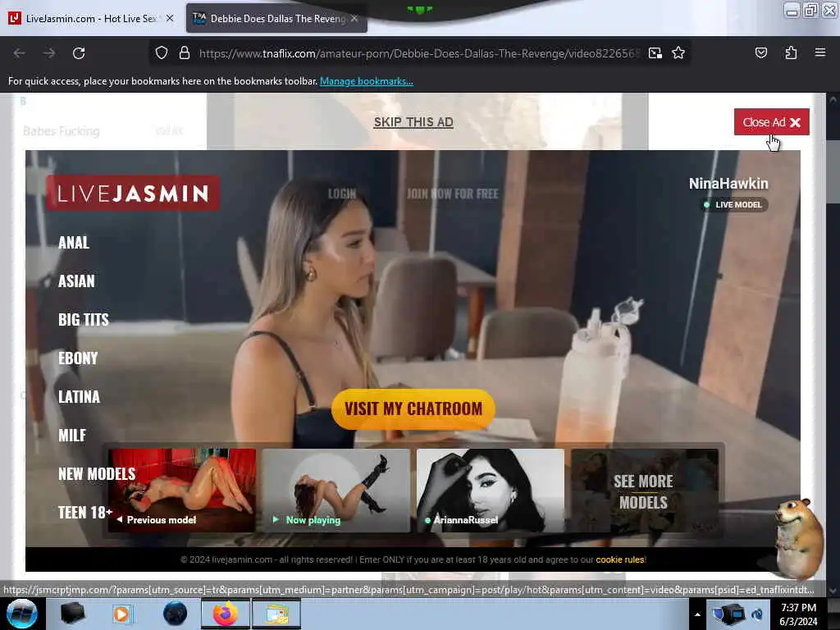Viewport: 840px width, 630px height.
Task: Show hidden system tray icons arrow
Action: click(697, 614)
